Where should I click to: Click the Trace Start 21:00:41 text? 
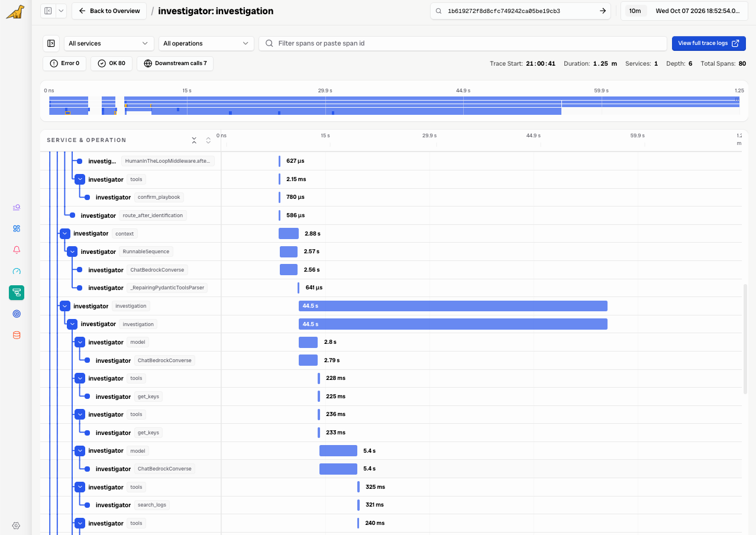(522, 63)
